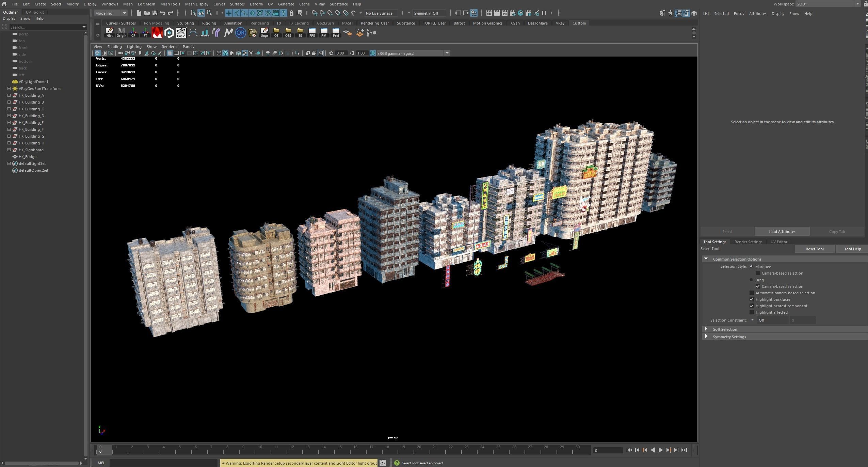The image size is (868, 467).
Task: Toggle Highlight backfaces checkbox
Action: [752, 299]
